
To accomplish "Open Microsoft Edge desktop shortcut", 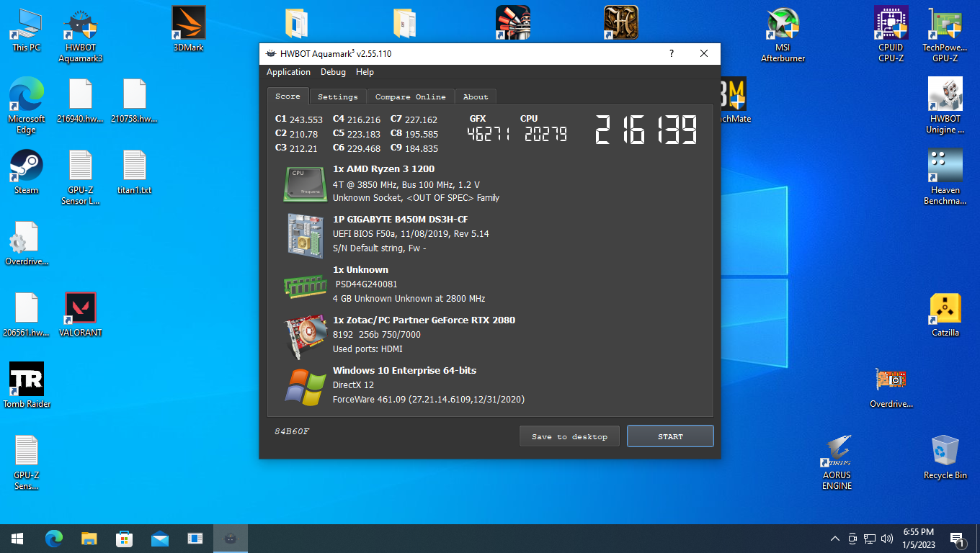I will (x=27, y=106).
